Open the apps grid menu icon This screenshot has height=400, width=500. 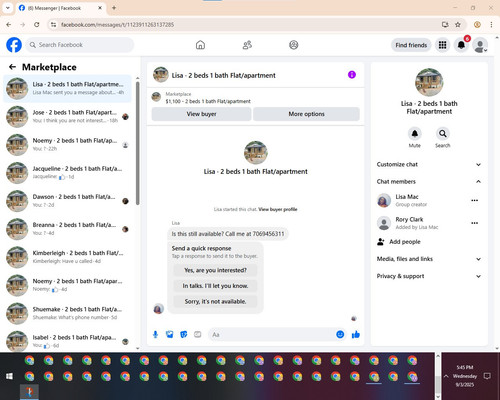[x=442, y=45]
